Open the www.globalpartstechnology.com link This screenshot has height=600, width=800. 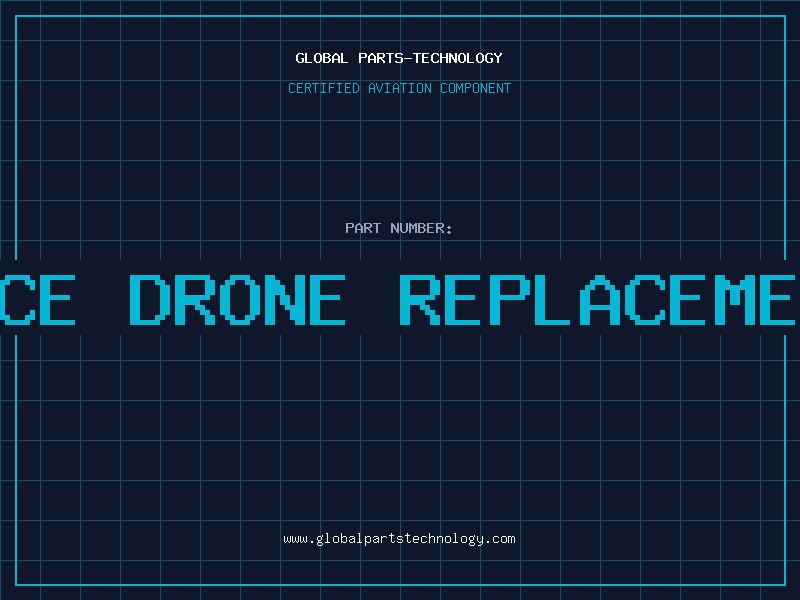399,539
